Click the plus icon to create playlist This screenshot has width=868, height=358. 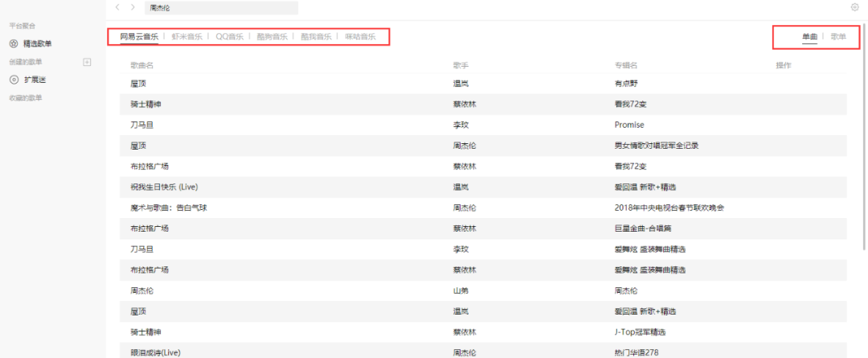click(x=88, y=62)
